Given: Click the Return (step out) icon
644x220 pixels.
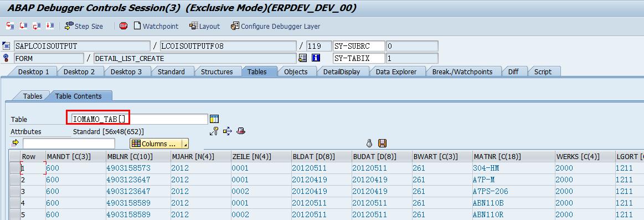Looking at the screenshot, I should (37, 26).
